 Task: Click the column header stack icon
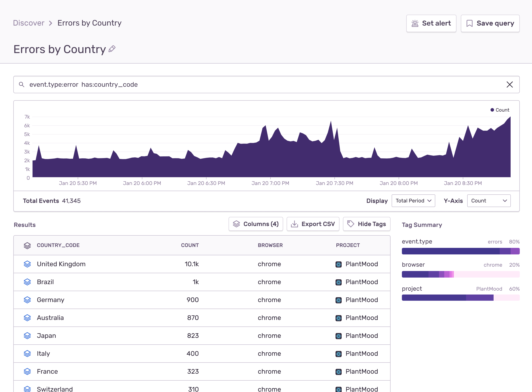coord(27,245)
